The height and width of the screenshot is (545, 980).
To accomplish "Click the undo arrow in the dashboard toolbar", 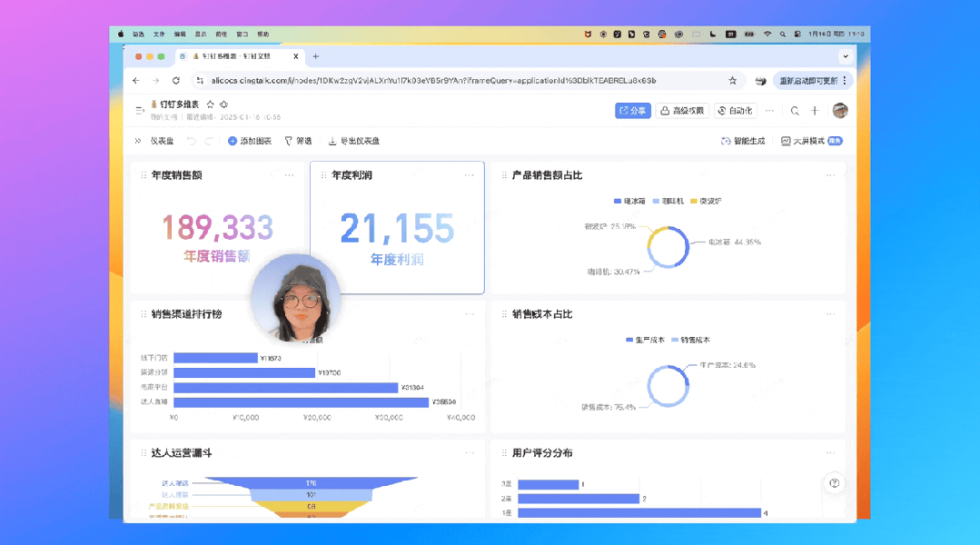I will point(191,141).
